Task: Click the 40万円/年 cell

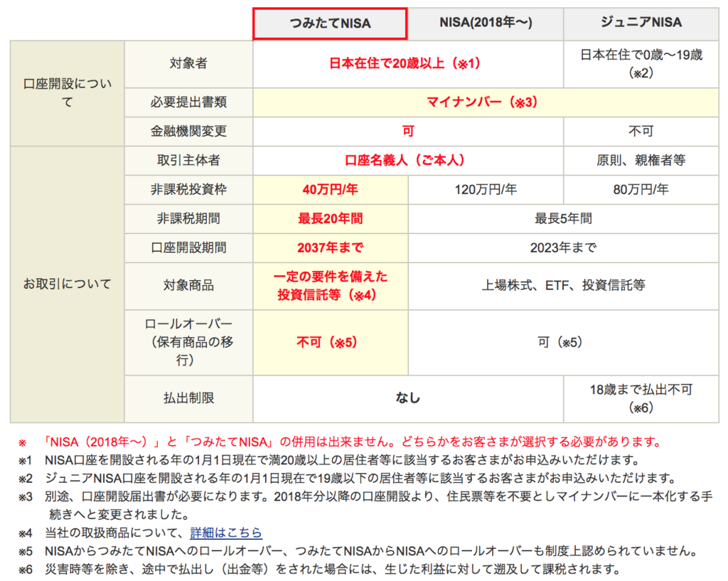Action: pos(330,190)
